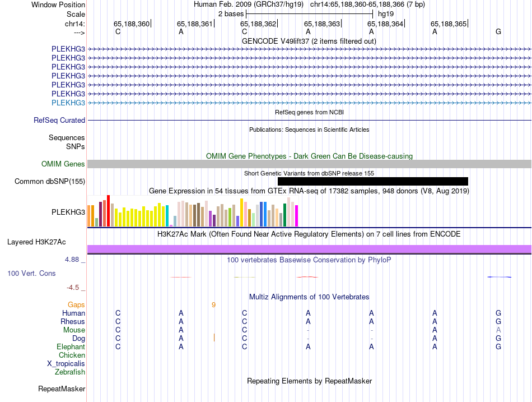Click the Mouse alignment row label
Screen dimensions: 532x402
tap(74, 330)
